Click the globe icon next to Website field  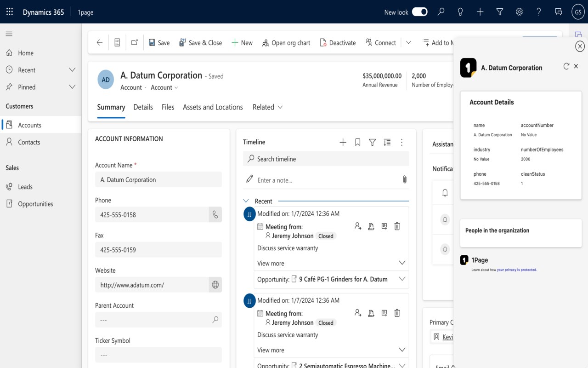[215, 285]
